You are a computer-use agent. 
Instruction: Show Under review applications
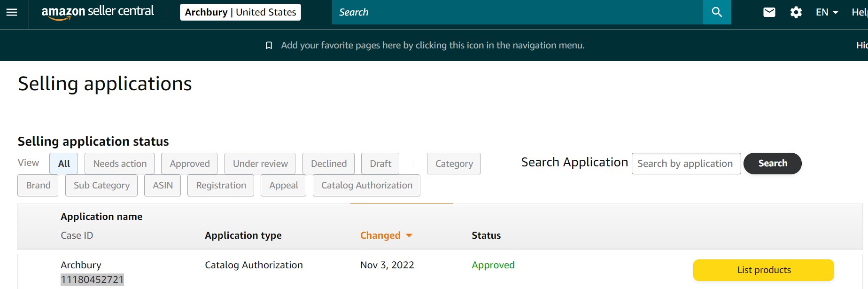pos(260,164)
